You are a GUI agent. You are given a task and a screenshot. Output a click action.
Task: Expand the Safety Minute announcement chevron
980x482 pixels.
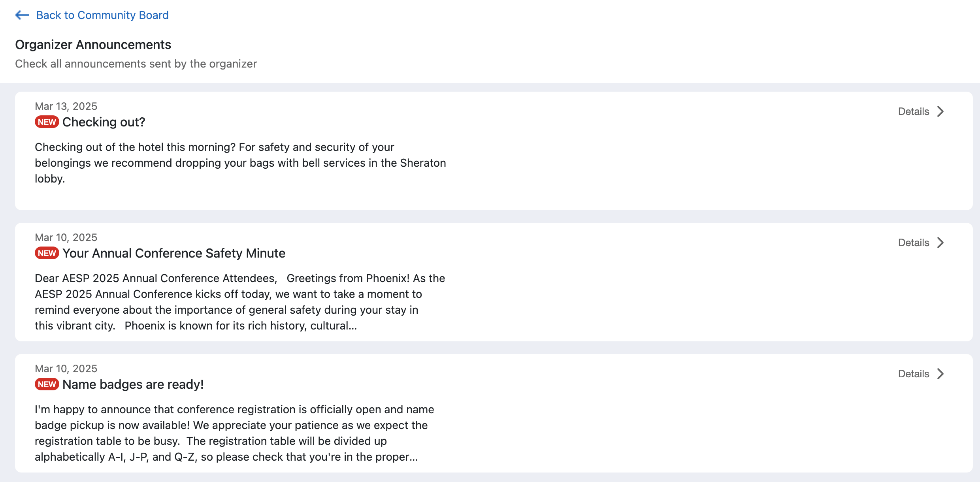click(x=940, y=243)
